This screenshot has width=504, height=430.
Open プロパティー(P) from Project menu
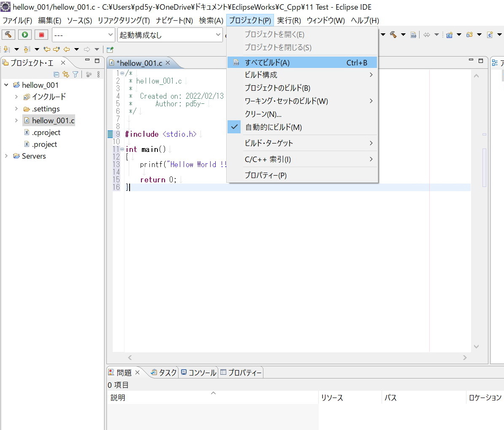coord(302,176)
